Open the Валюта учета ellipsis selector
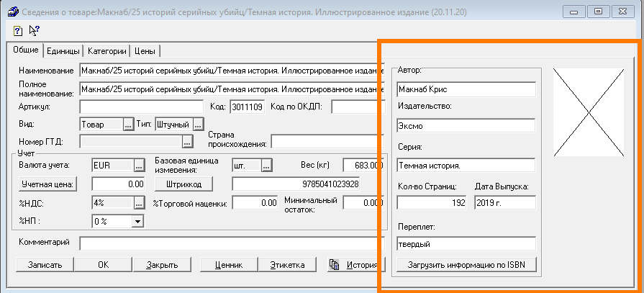The height and width of the screenshot is (293, 644). pyautogui.click(x=139, y=165)
